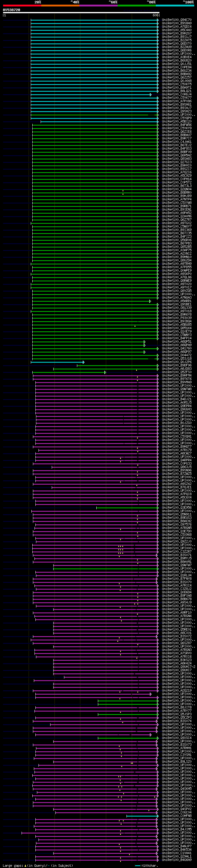
Task: Click the UniRef100_Q27GI3 label
Action: [x=177, y=162]
